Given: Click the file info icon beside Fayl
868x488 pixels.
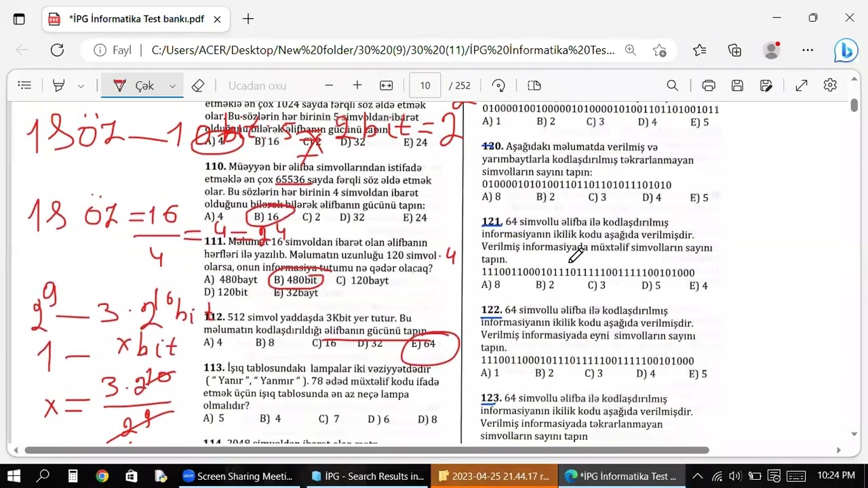Looking at the screenshot, I should pyautogui.click(x=100, y=50).
